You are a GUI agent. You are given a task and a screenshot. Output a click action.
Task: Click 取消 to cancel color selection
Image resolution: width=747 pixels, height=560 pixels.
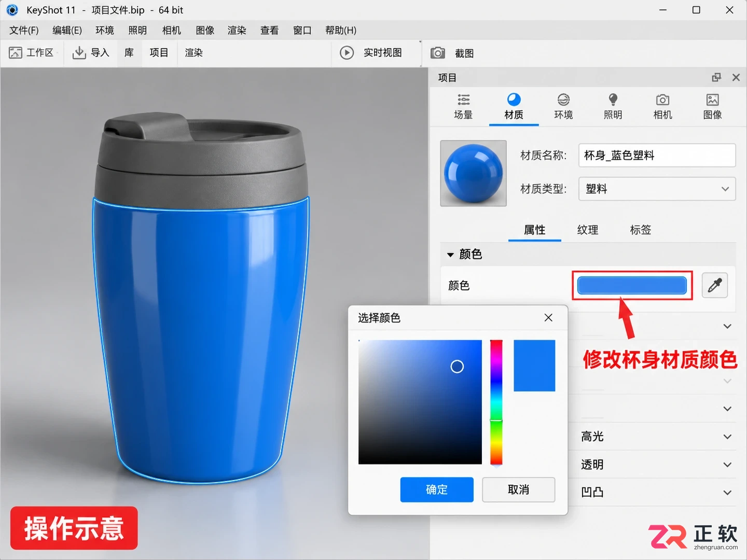point(518,489)
